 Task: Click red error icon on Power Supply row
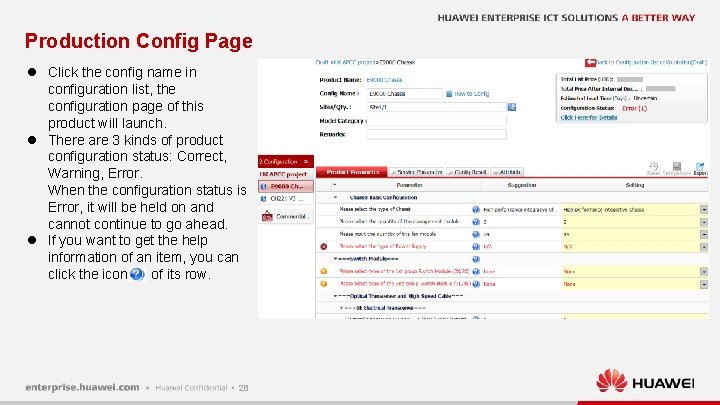click(x=324, y=247)
